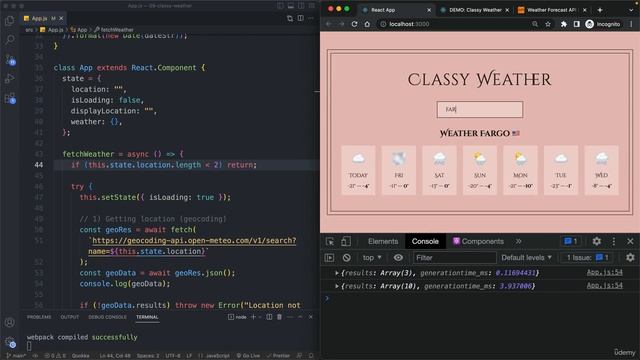Click the weather location search field
The width and height of the screenshot is (640, 360).
pos(480,109)
